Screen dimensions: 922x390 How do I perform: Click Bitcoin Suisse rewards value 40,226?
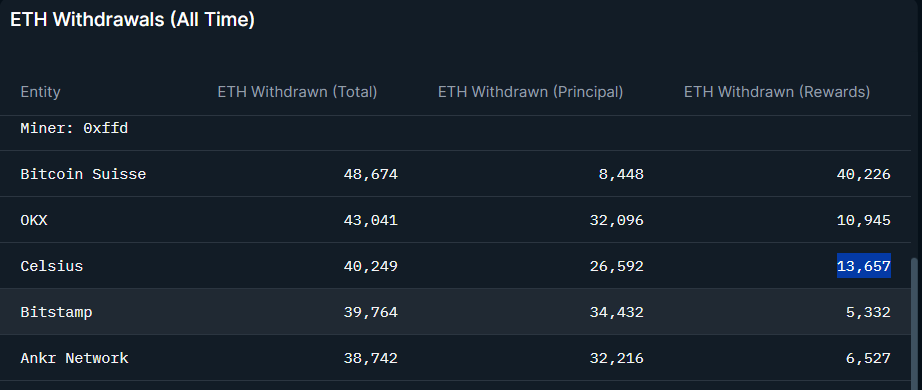coord(864,174)
